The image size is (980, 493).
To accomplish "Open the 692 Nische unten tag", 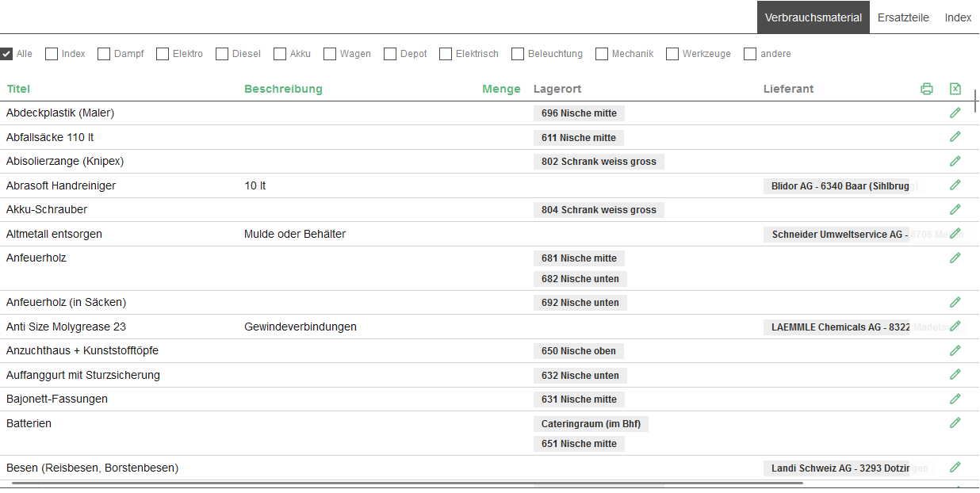I will pyautogui.click(x=580, y=303).
